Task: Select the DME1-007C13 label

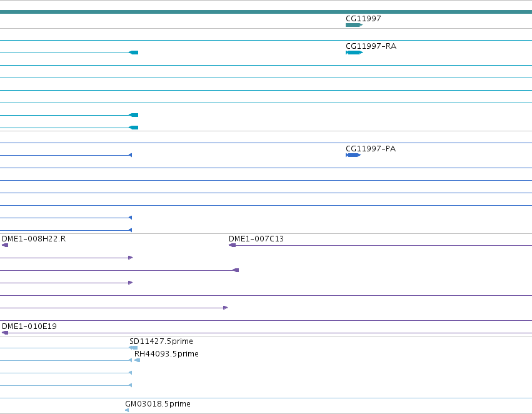Action: point(256,238)
